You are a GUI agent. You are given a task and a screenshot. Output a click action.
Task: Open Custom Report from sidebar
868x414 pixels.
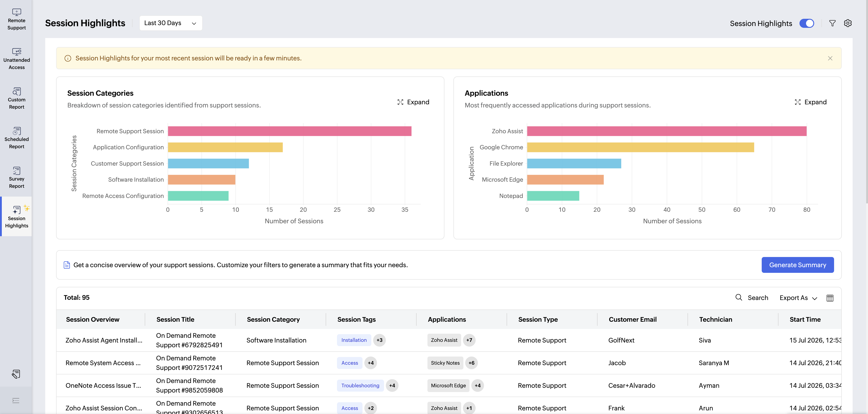click(x=17, y=98)
